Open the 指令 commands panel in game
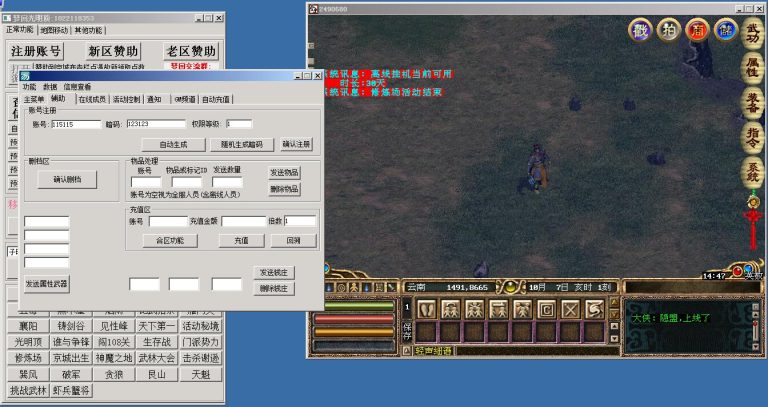768x407 pixels. click(x=752, y=137)
